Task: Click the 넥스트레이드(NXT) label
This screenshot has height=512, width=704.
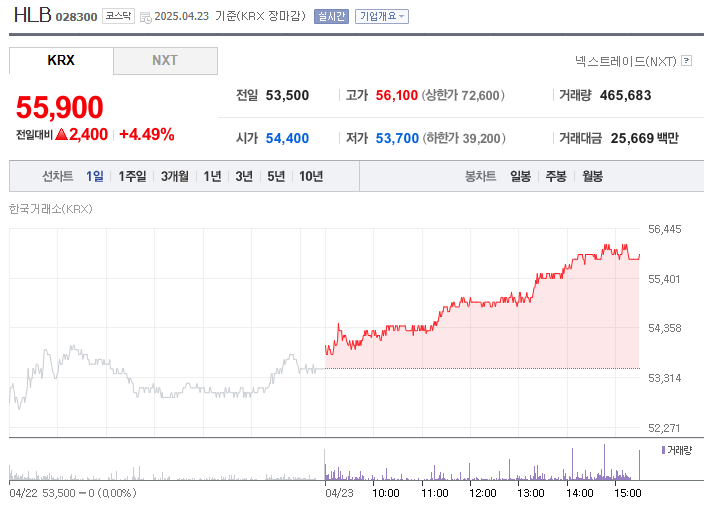Action: pos(626,61)
